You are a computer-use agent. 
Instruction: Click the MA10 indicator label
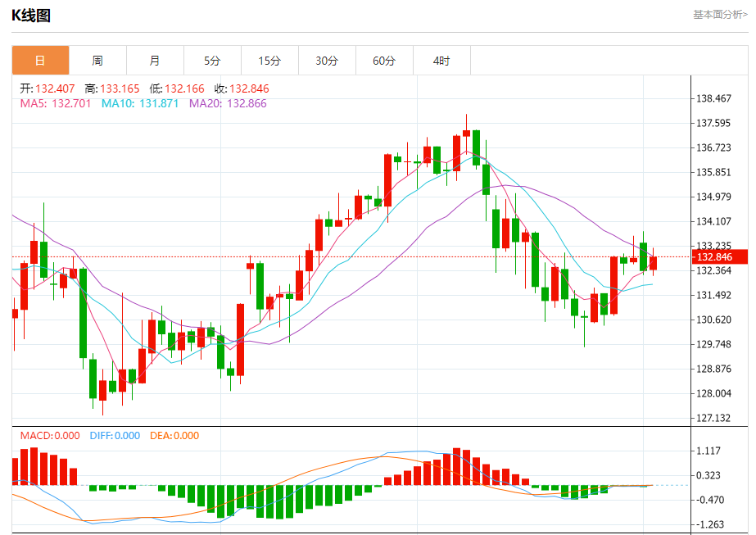[140, 103]
